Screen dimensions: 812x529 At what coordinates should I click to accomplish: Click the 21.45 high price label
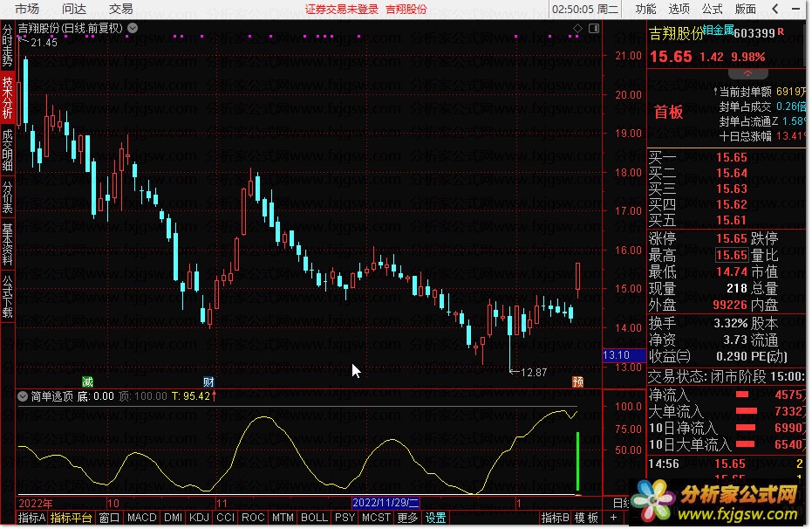(x=44, y=43)
